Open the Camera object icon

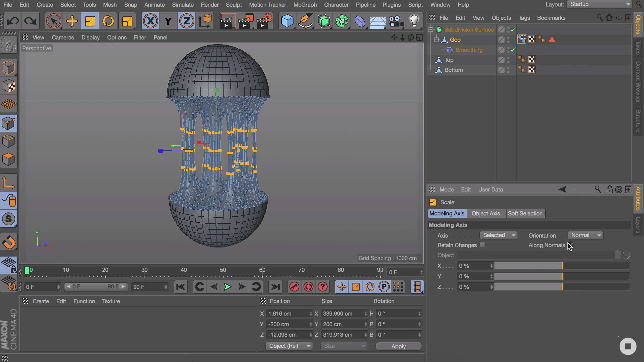396,21
